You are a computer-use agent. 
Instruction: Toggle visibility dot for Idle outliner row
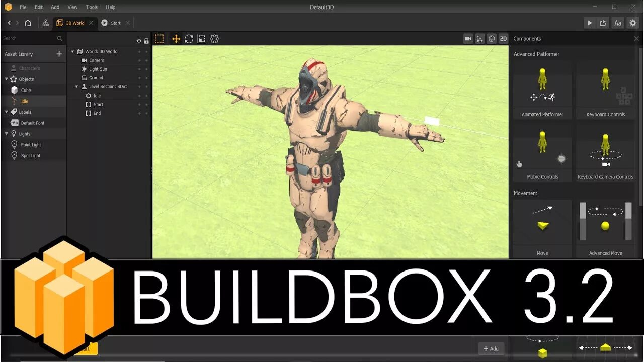click(x=139, y=96)
